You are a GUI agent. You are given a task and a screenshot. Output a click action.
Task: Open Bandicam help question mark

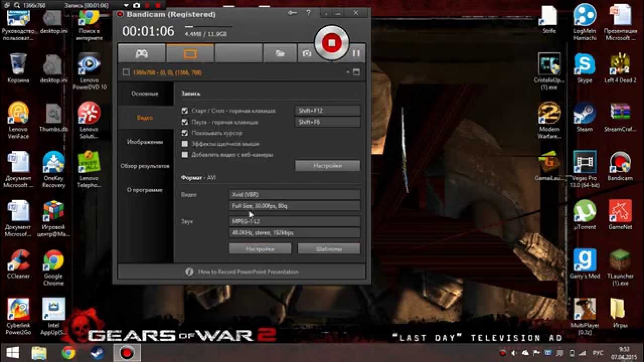coord(308,13)
